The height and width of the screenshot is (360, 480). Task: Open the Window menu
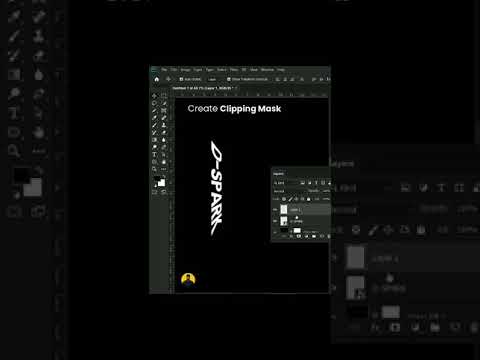pos(267,70)
